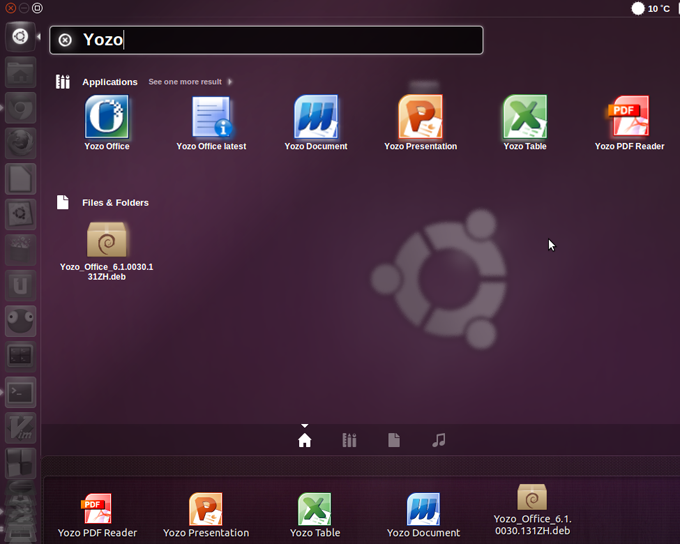Screen dimensions: 680x544
Task: Follow the See one more result link
Action: coord(185,82)
